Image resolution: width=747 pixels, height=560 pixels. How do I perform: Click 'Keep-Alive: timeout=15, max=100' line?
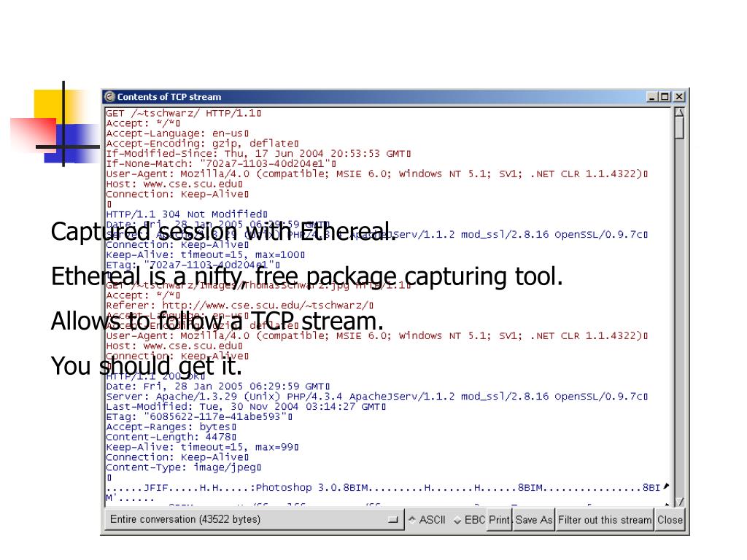point(205,254)
